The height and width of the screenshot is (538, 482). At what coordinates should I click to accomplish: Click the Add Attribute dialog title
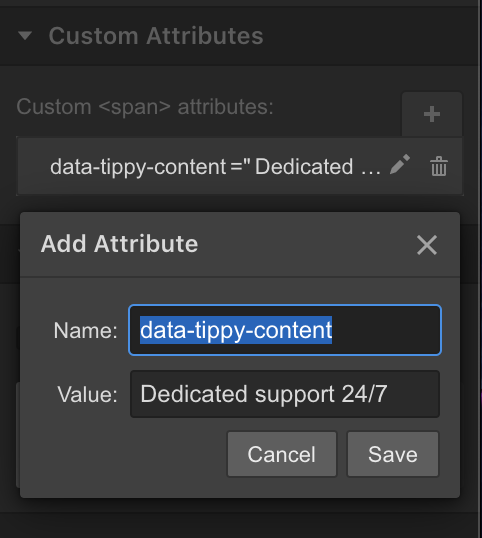(119, 244)
